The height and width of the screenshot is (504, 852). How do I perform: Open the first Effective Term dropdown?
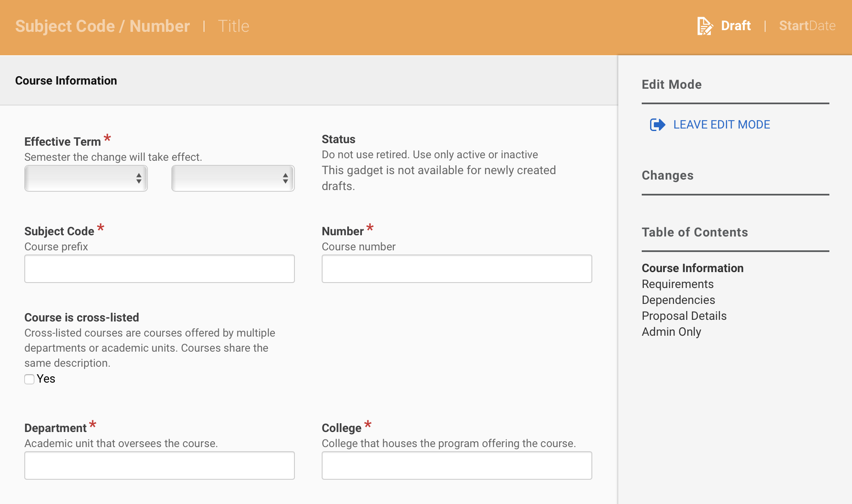[86, 178]
